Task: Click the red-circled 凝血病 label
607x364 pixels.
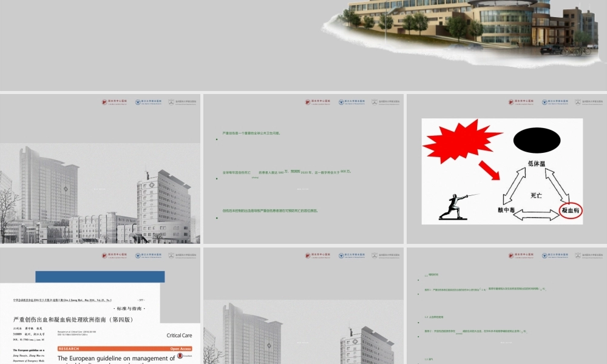Action: (571, 211)
